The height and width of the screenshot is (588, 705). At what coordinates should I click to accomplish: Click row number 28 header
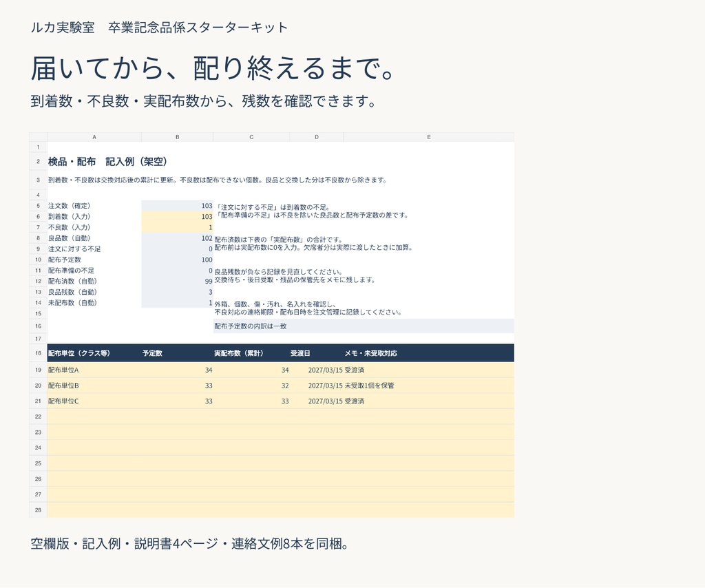(39, 510)
